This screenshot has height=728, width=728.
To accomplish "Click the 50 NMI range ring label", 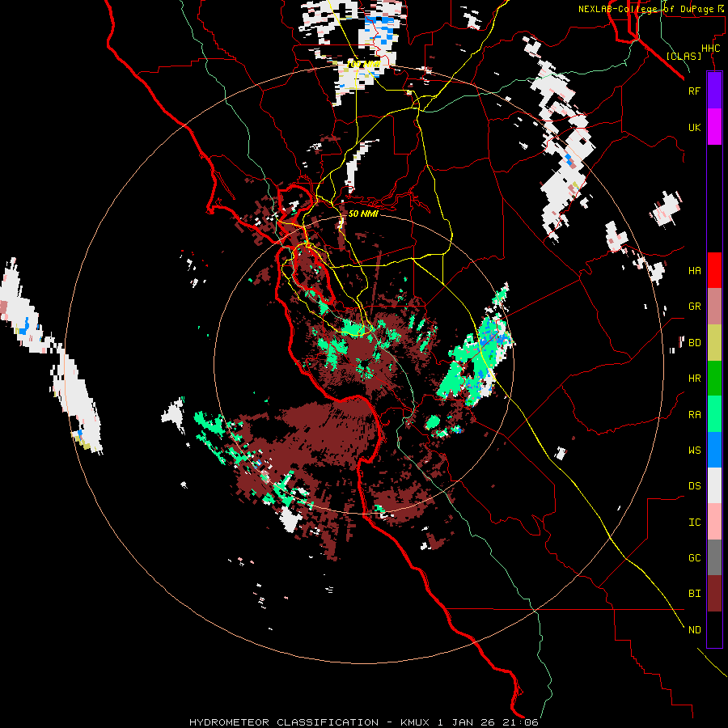I will tap(363, 214).
